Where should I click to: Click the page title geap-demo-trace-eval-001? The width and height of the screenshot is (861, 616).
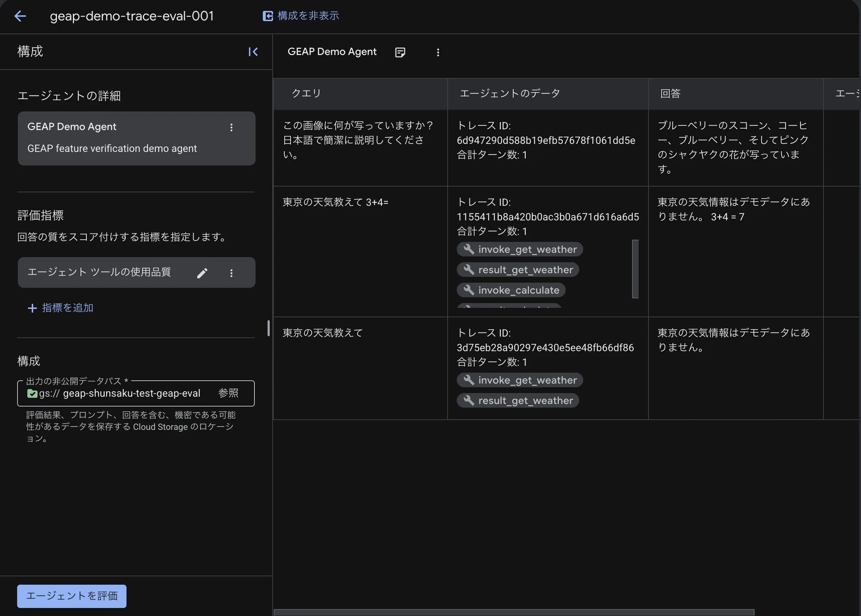click(x=132, y=16)
